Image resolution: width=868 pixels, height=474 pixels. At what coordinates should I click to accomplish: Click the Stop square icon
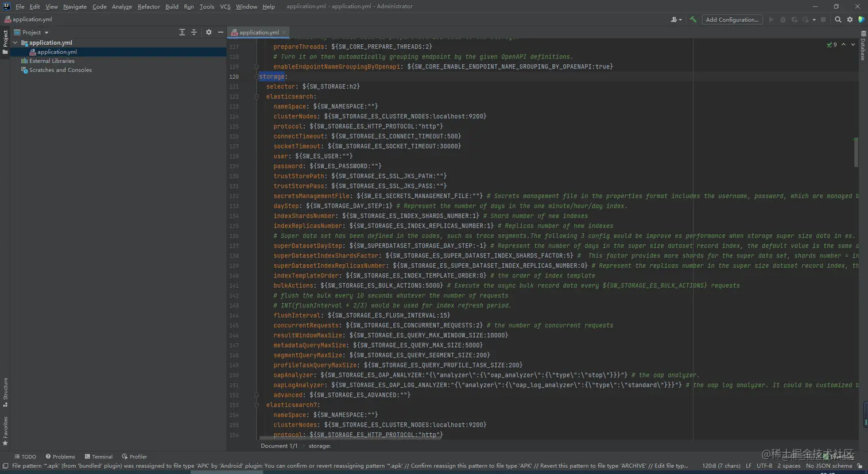tap(823, 20)
